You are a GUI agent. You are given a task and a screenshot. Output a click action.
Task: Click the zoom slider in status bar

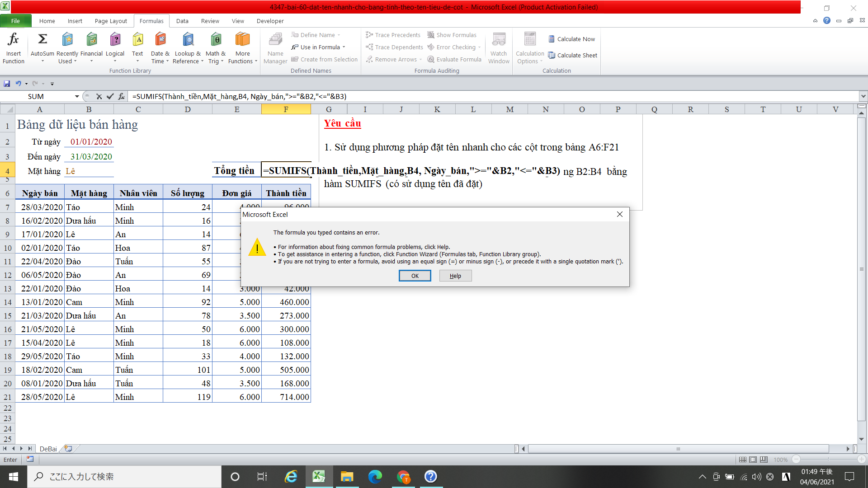point(828,460)
